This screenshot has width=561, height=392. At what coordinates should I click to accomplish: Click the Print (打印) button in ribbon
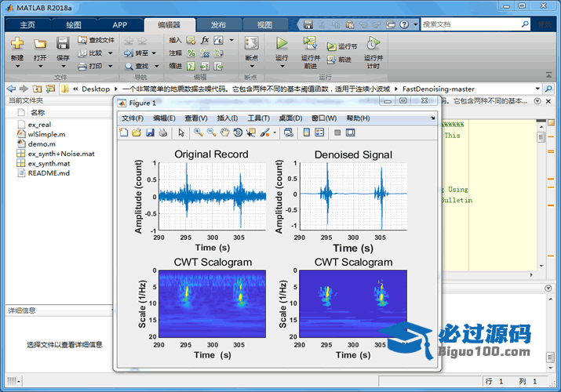(91, 66)
